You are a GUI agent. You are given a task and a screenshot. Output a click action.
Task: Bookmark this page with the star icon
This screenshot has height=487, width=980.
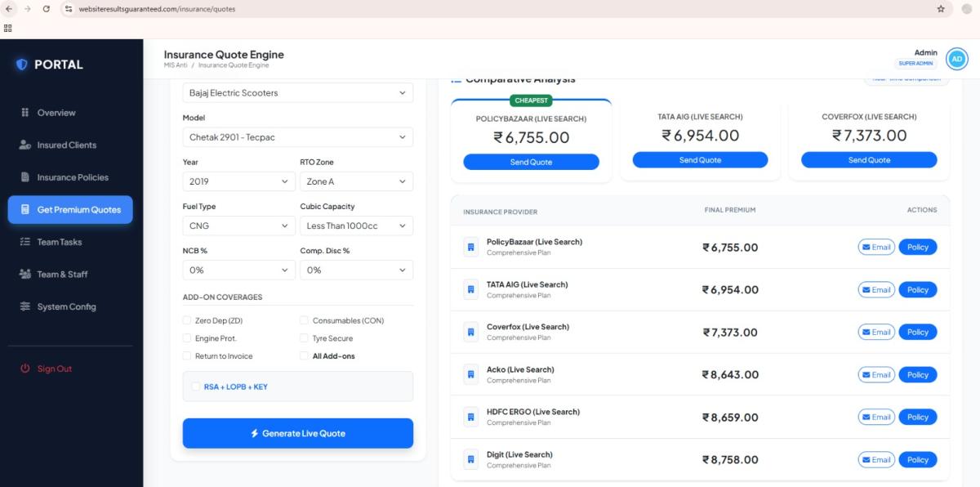tap(941, 9)
